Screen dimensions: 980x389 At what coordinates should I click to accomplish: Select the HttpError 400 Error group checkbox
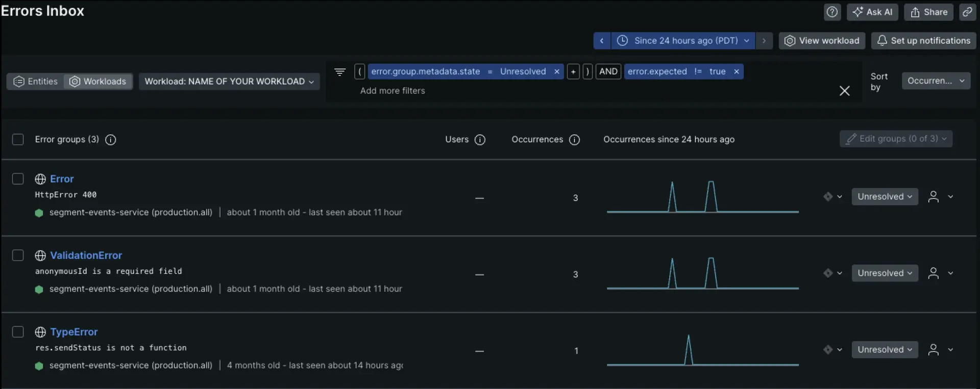(18, 179)
